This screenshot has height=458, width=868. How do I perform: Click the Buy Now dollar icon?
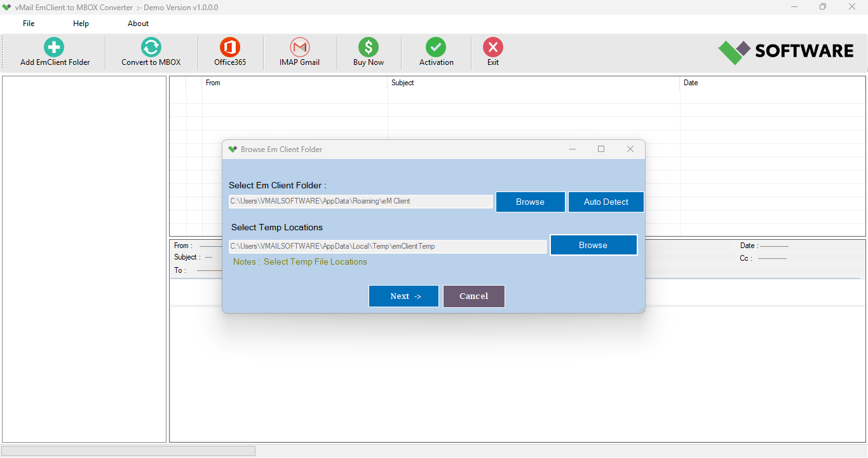point(369,47)
